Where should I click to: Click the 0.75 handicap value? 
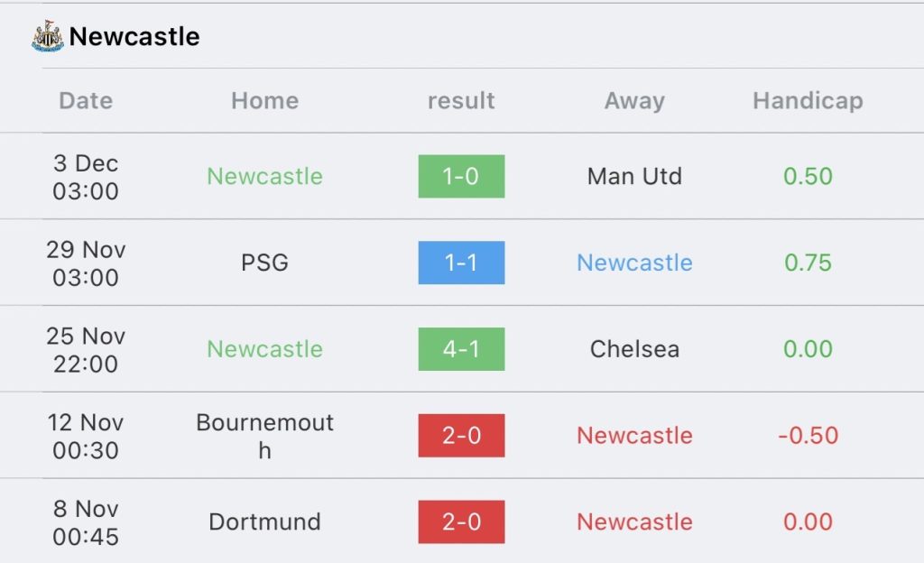tap(808, 263)
